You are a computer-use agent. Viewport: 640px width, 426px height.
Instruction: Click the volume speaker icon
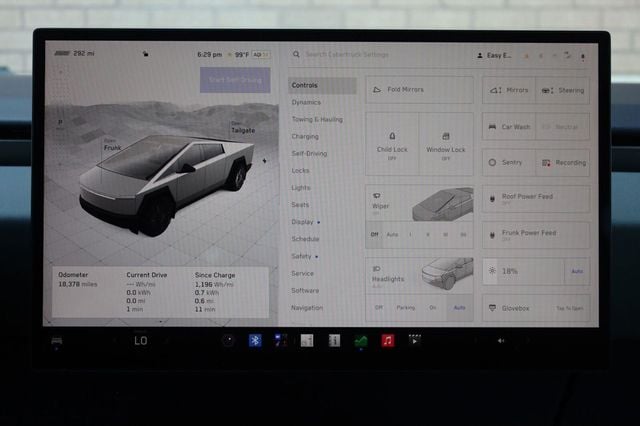pyautogui.click(x=501, y=341)
